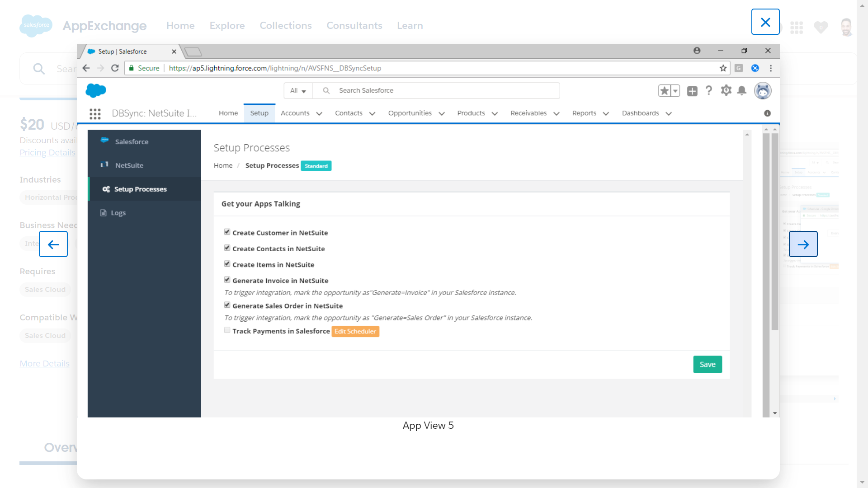Viewport: 868px width, 488px height.
Task: Expand the favorites list dropdown arrow
Action: tap(675, 91)
